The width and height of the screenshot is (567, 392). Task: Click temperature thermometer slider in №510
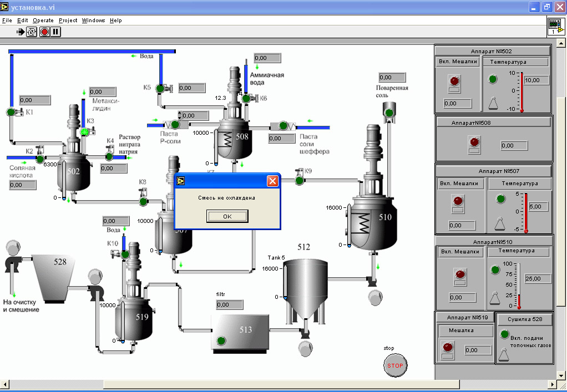[x=519, y=286]
